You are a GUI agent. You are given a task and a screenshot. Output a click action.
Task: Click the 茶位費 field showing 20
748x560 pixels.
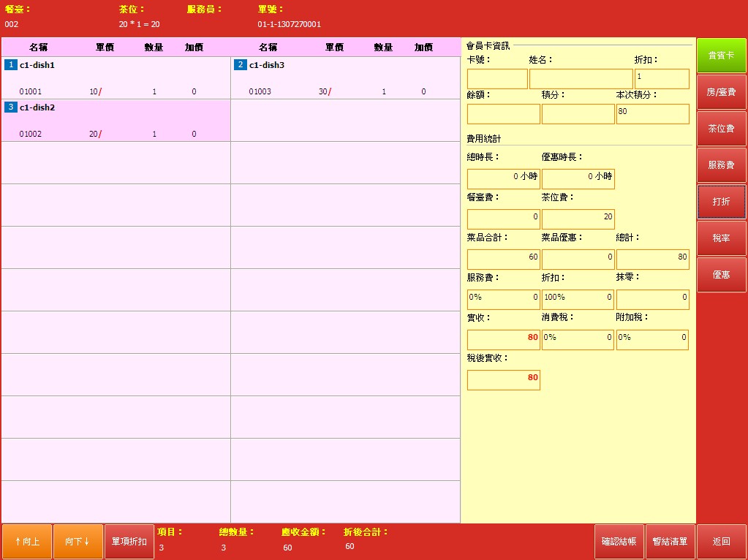click(578, 219)
